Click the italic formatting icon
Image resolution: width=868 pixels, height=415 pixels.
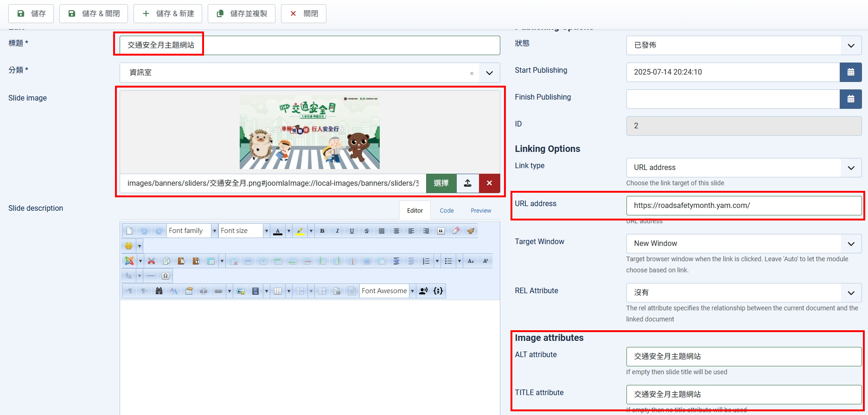(337, 231)
